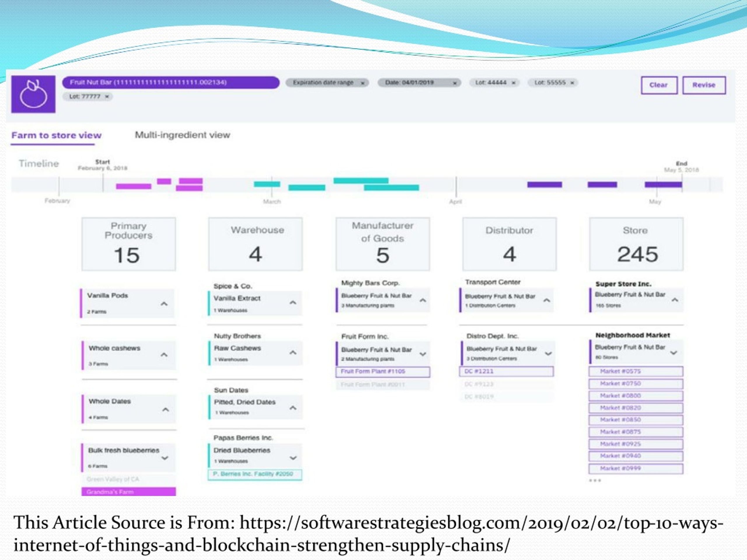Toggle Distro Dept. Inc. card chevron

[x=548, y=353]
